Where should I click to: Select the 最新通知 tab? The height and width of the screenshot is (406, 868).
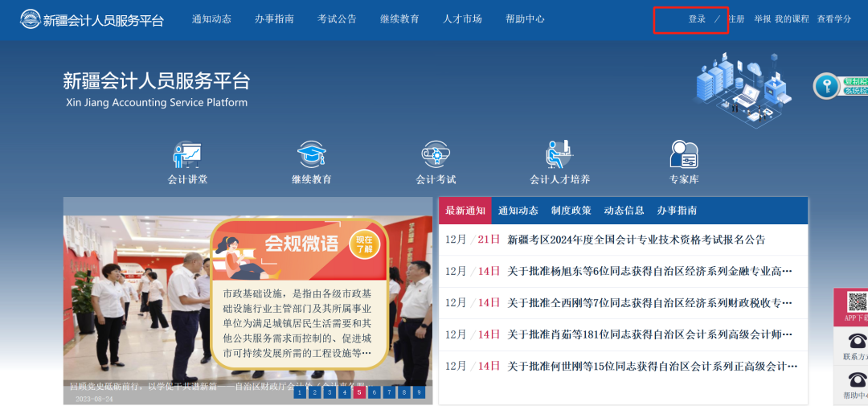pos(465,211)
